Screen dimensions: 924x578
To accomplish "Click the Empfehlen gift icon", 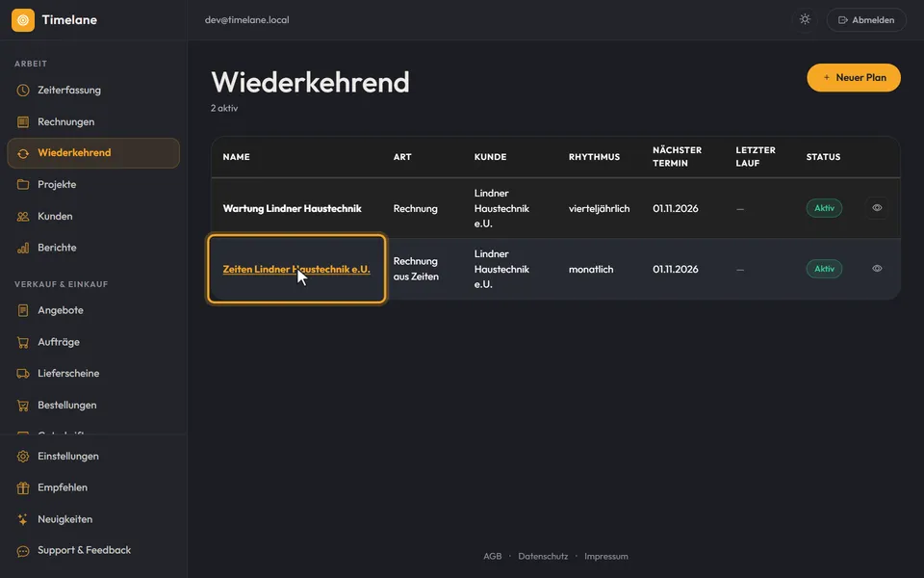I will pos(23,487).
